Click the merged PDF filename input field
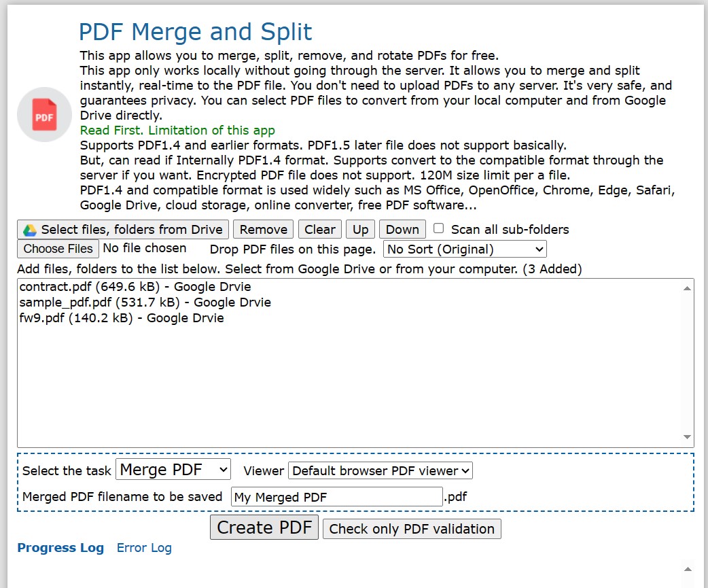 coord(336,497)
